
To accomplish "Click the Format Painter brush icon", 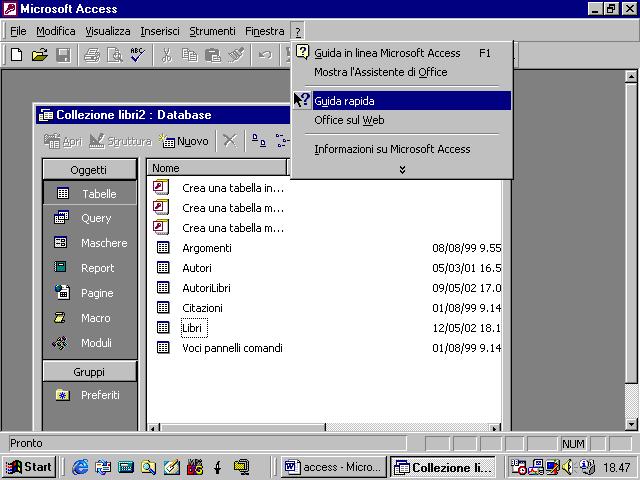I will (236, 55).
